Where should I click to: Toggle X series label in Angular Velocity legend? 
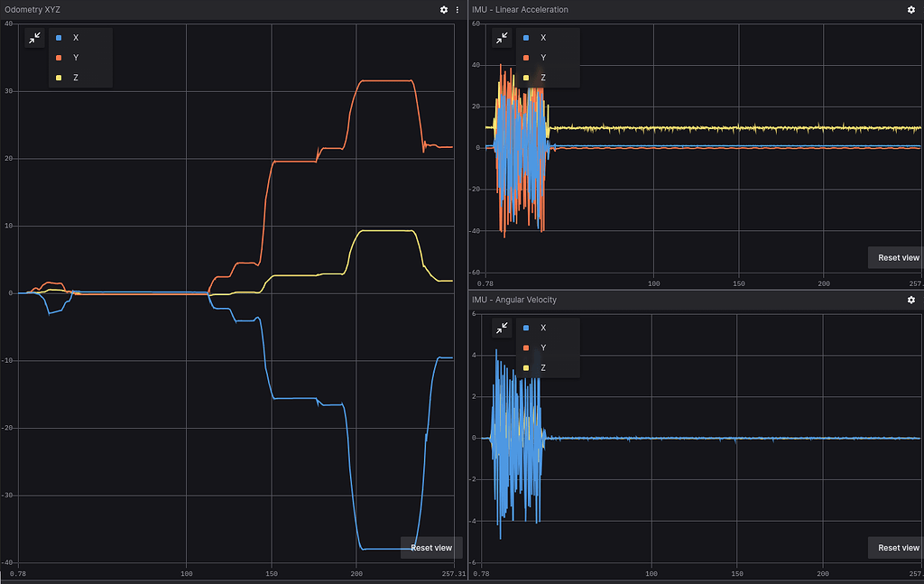click(542, 328)
